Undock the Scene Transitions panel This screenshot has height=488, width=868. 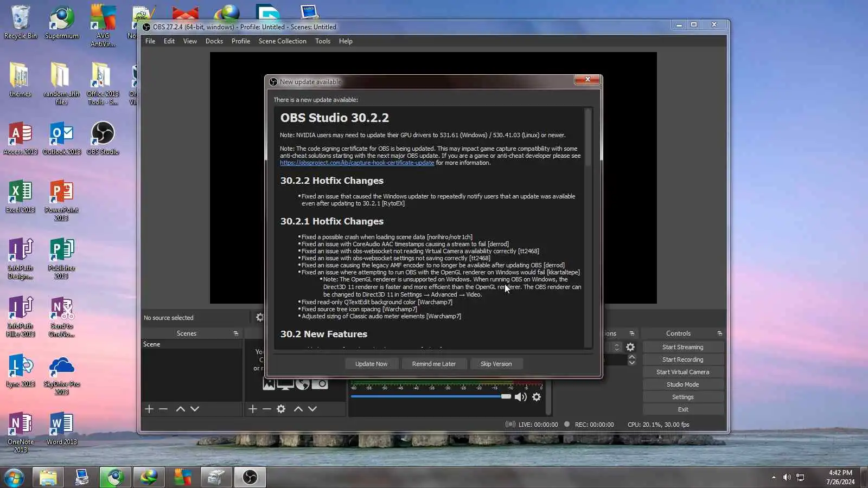[632, 333]
